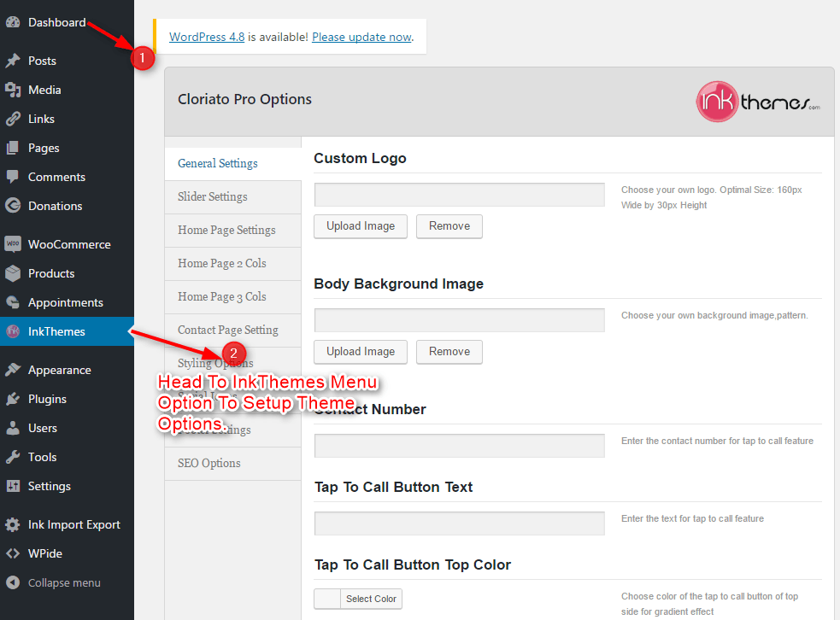Click the Ink Import Export gear icon
Screen dimensions: 840x620
click(x=13, y=524)
